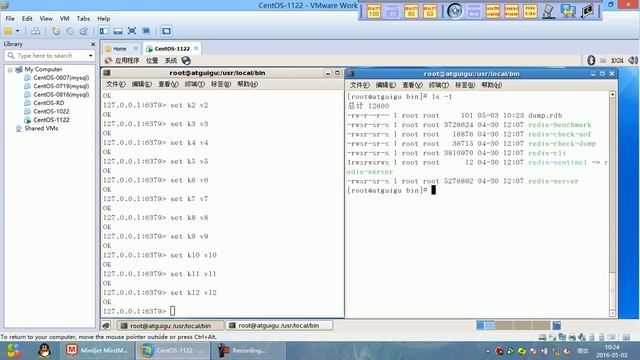
Task: Close the Home tab
Action: click(136, 48)
